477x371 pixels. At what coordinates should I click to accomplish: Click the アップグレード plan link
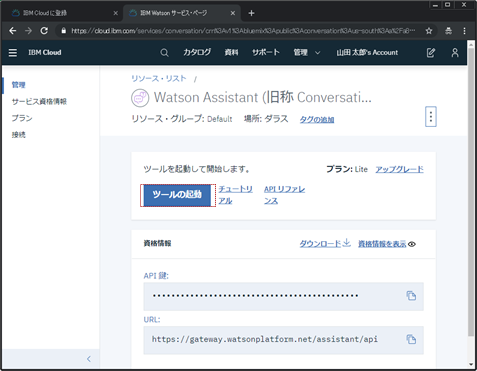click(x=400, y=169)
